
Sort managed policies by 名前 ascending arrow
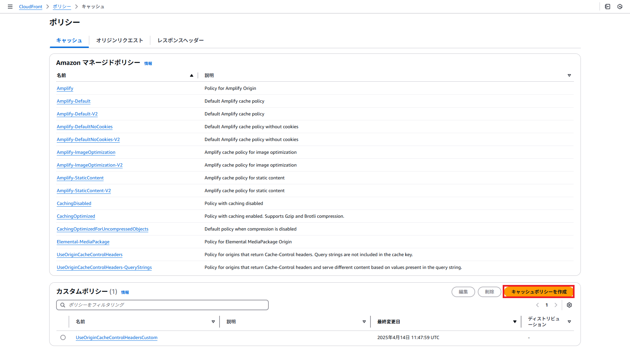point(192,75)
